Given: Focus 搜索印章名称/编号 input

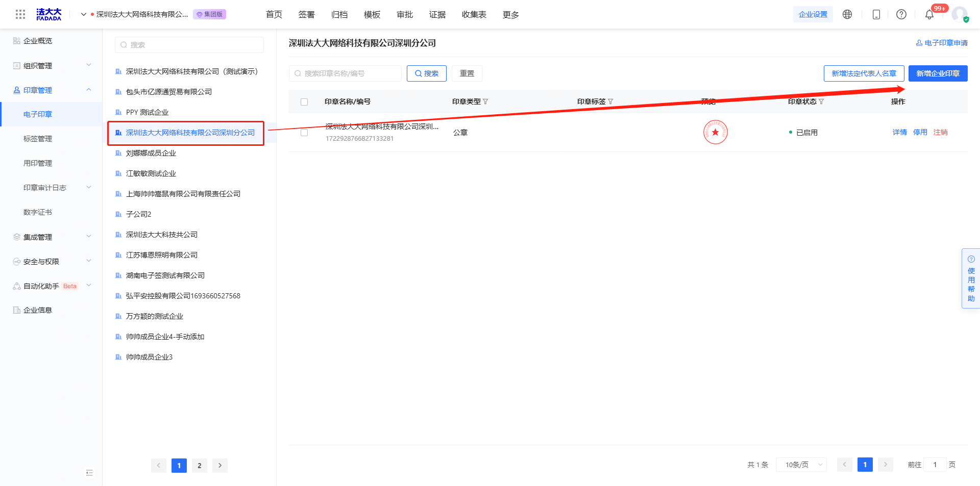Looking at the screenshot, I should 346,73.
